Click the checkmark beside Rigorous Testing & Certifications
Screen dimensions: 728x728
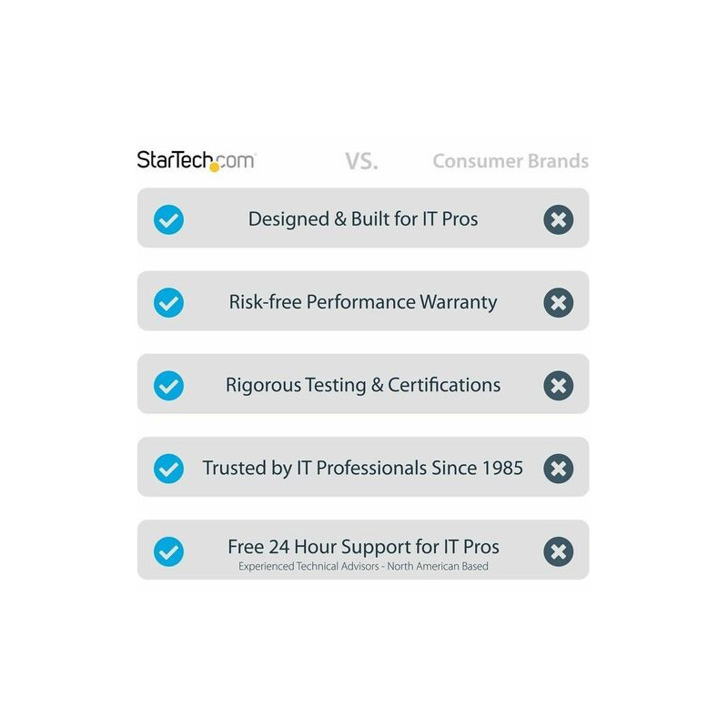coord(168,385)
